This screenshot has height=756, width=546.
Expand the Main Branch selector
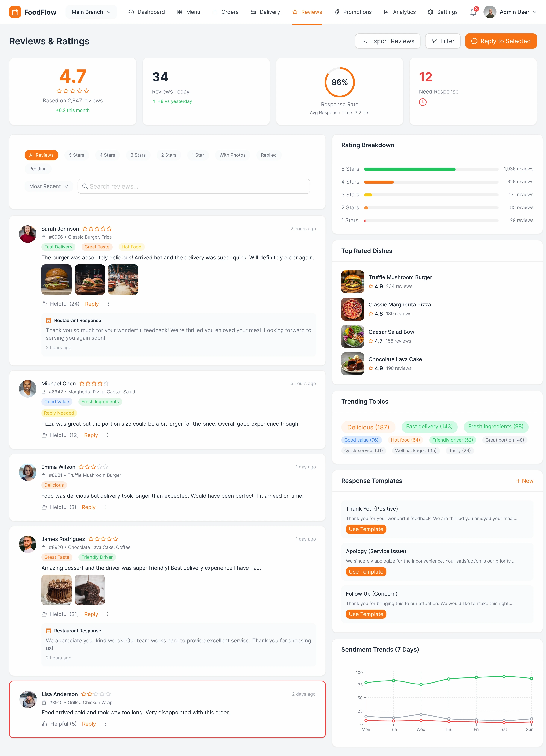tap(91, 12)
